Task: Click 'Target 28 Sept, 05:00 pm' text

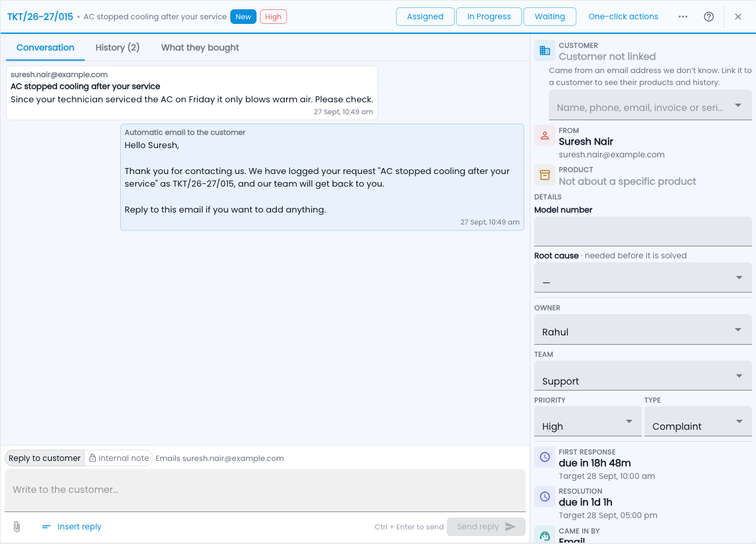Action: (608, 515)
